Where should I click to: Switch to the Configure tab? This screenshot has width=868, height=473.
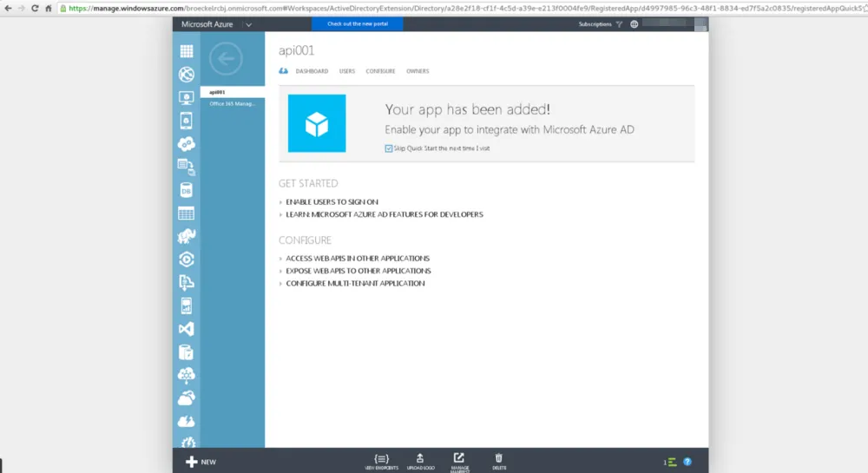pyautogui.click(x=380, y=71)
